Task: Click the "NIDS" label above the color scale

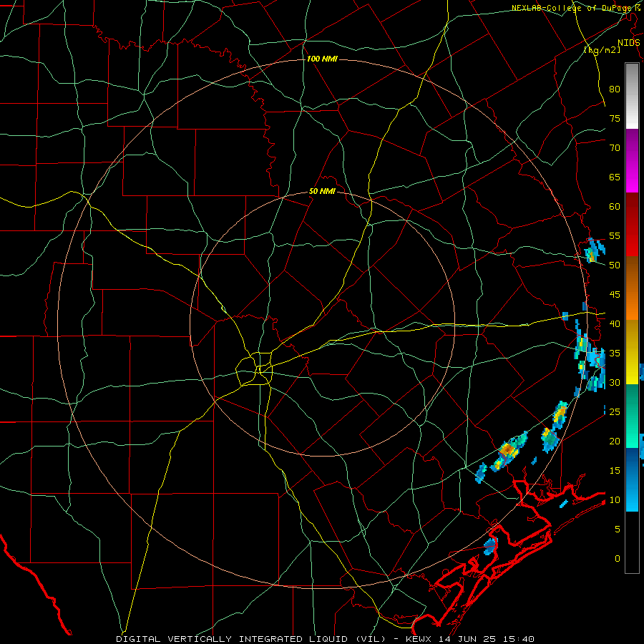Action: coord(628,43)
